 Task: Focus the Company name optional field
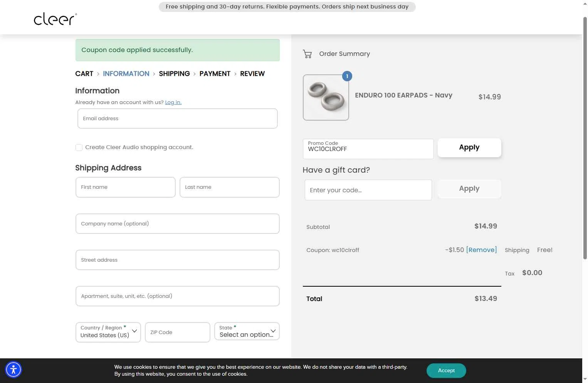178,224
